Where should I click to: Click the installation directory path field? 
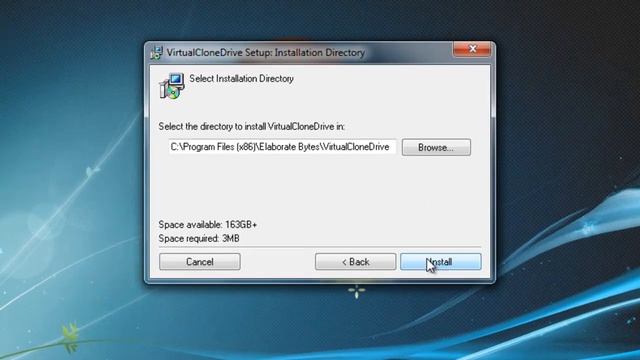(x=282, y=147)
